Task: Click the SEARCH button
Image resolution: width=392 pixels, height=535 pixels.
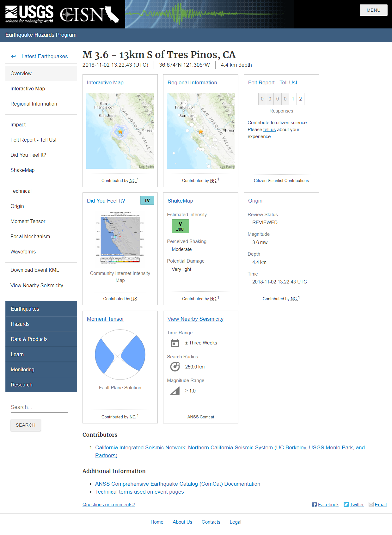Action: (26, 425)
